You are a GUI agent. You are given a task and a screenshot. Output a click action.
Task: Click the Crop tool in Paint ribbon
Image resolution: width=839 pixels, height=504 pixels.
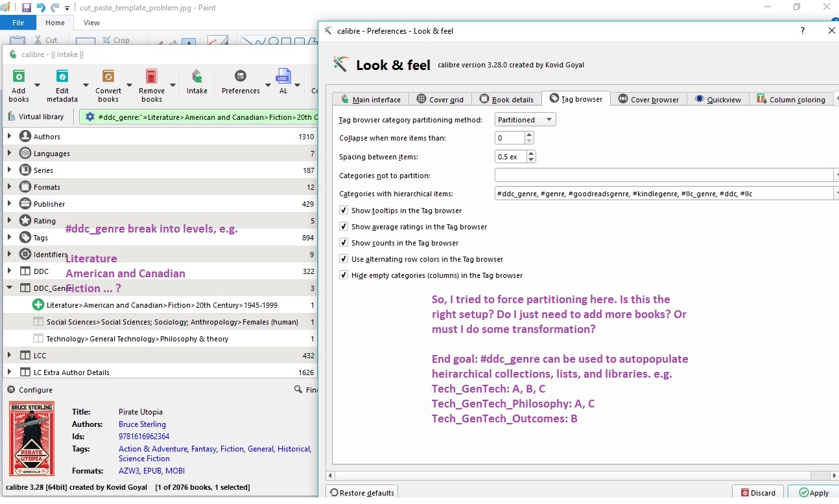(x=116, y=40)
